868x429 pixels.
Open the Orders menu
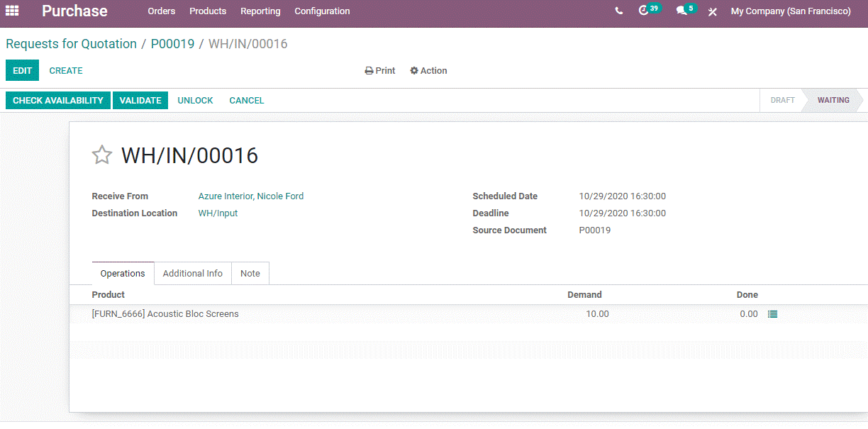[x=162, y=11]
